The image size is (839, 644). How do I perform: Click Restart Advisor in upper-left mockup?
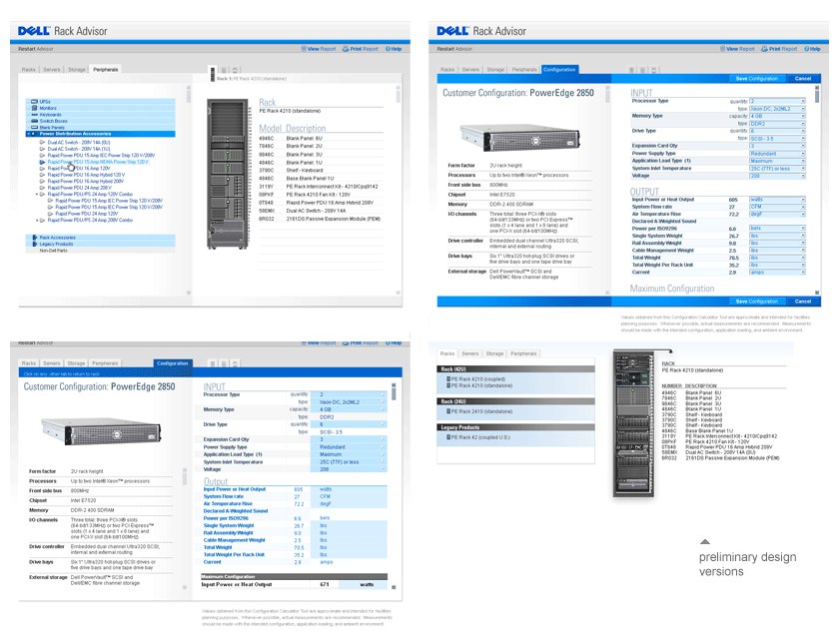coord(35,49)
